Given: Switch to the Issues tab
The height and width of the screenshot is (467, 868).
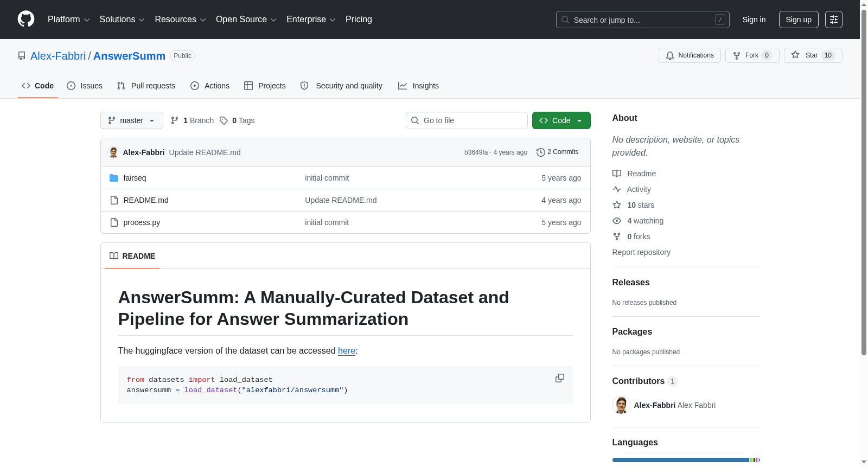Looking at the screenshot, I should click(85, 86).
